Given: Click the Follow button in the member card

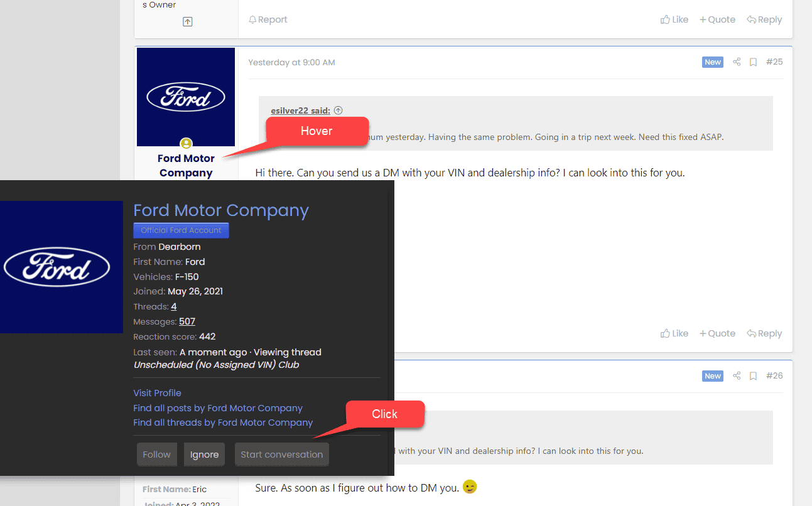Looking at the screenshot, I should coord(156,455).
